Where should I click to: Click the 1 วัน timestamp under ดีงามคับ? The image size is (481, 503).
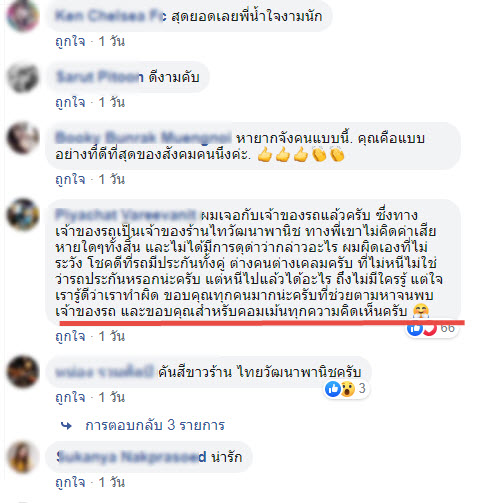tap(112, 102)
